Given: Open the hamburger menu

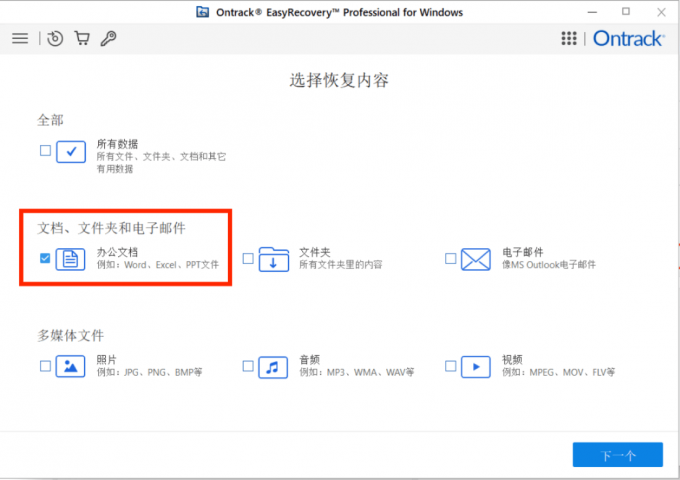Looking at the screenshot, I should 20,38.
